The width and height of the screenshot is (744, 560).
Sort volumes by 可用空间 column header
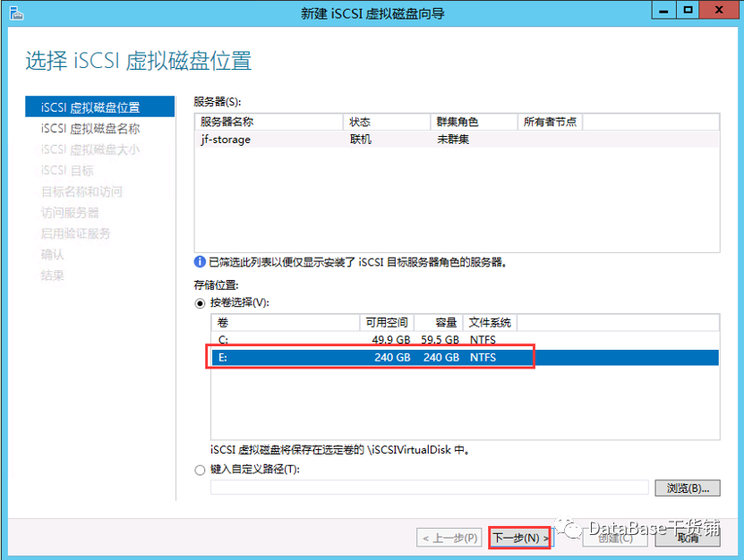(387, 322)
